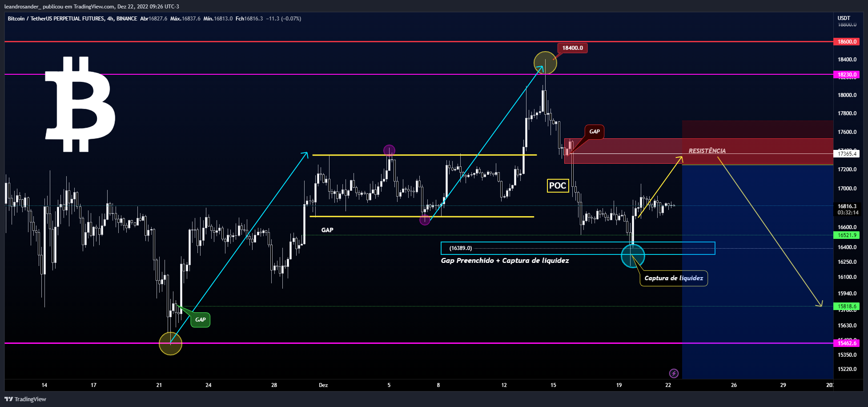Click date 21 on the time axis
Image resolution: width=868 pixels, height=407 pixels.
(159, 385)
